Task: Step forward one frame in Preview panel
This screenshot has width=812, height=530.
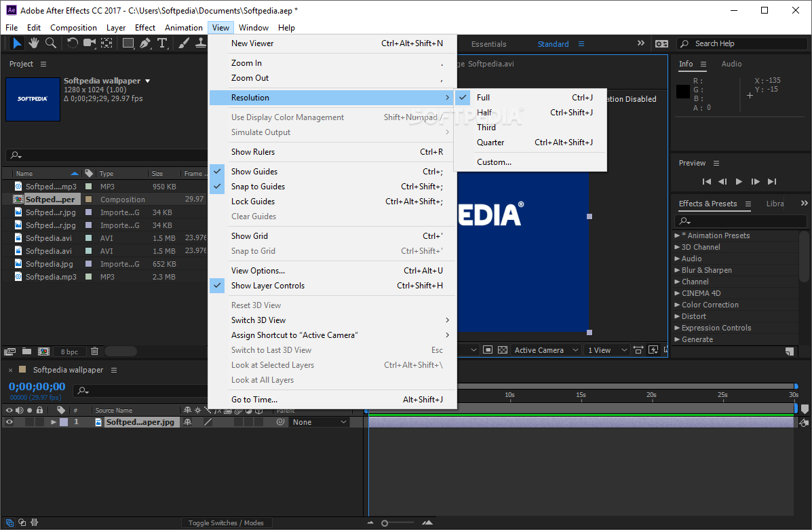Action: (756, 181)
